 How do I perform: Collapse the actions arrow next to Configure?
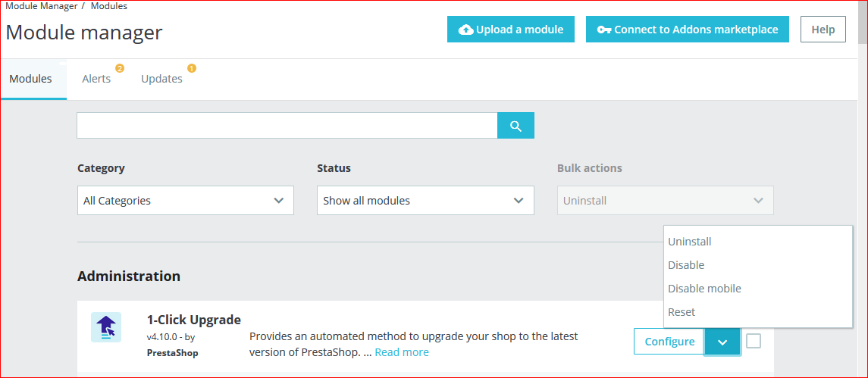[722, 342]
